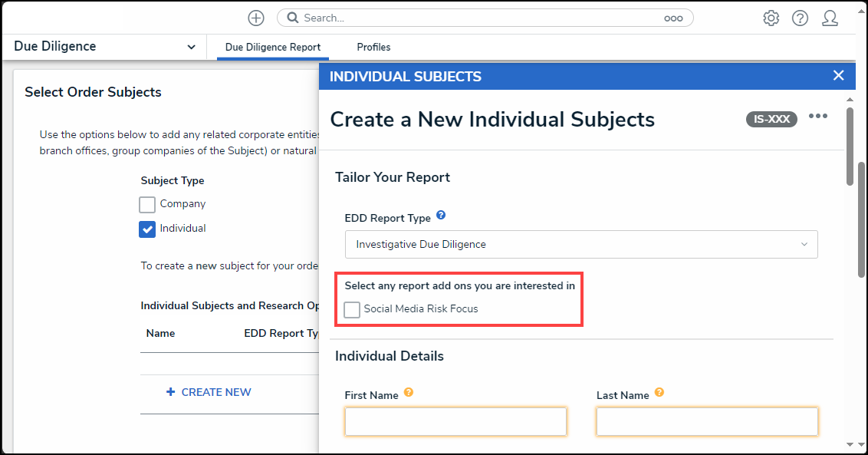868x455 pixels.
Task: Uncheck the Individual subject type checkbox
Action: [146, 229]
